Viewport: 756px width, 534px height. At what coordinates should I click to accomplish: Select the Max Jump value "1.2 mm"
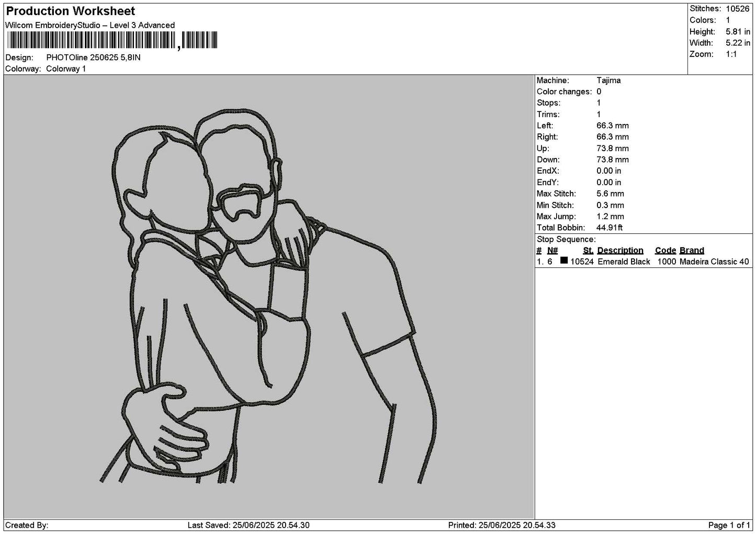pos(610,217)
